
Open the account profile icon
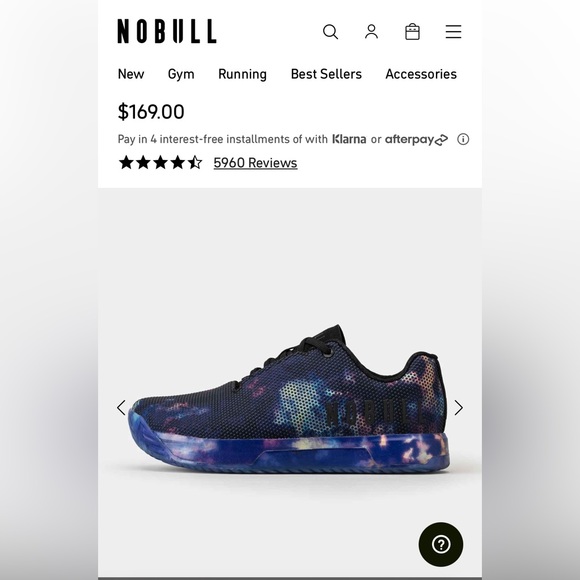[x=371, y=32]
